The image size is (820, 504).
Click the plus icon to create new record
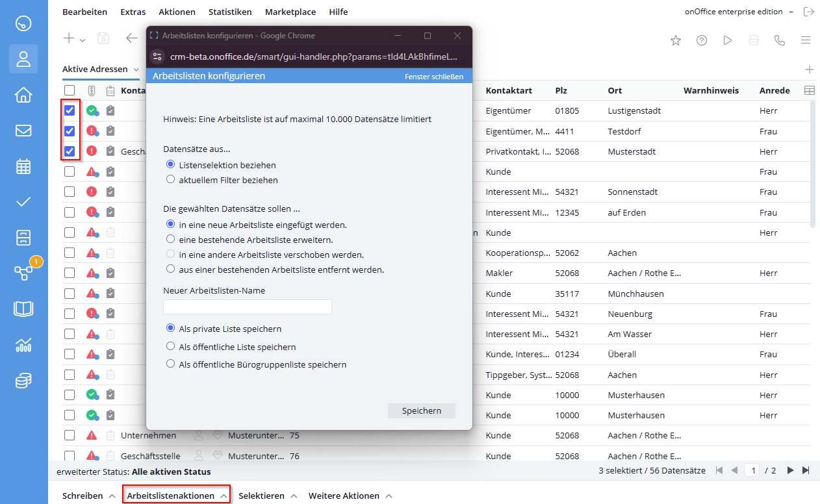tap(69, 38)
